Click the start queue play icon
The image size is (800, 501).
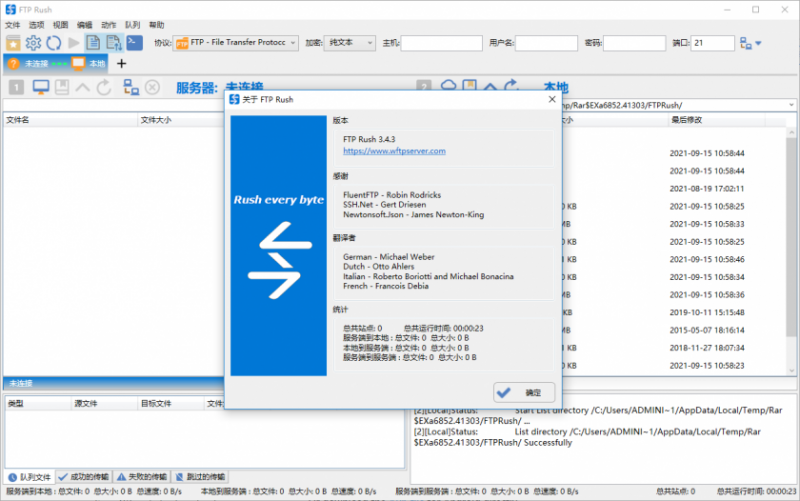[74, 43]
